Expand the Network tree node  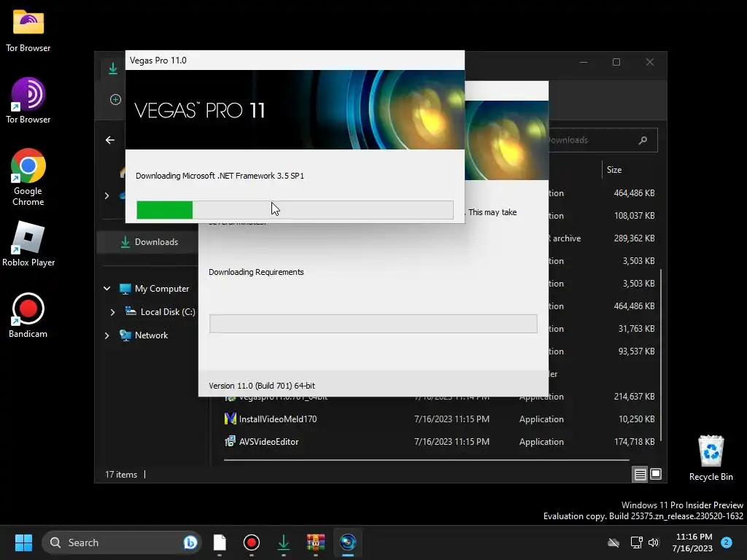pos(107,335)
